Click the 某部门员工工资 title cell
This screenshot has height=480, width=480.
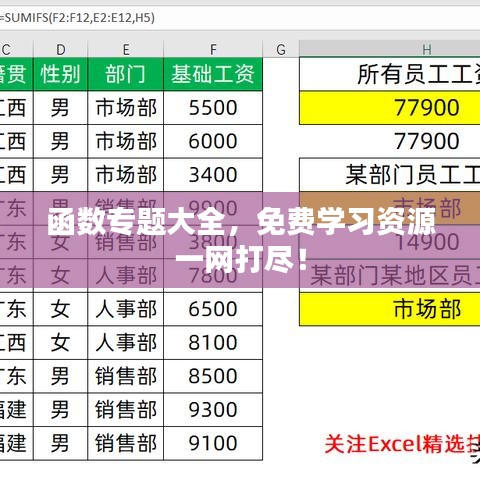pos(390,175)
